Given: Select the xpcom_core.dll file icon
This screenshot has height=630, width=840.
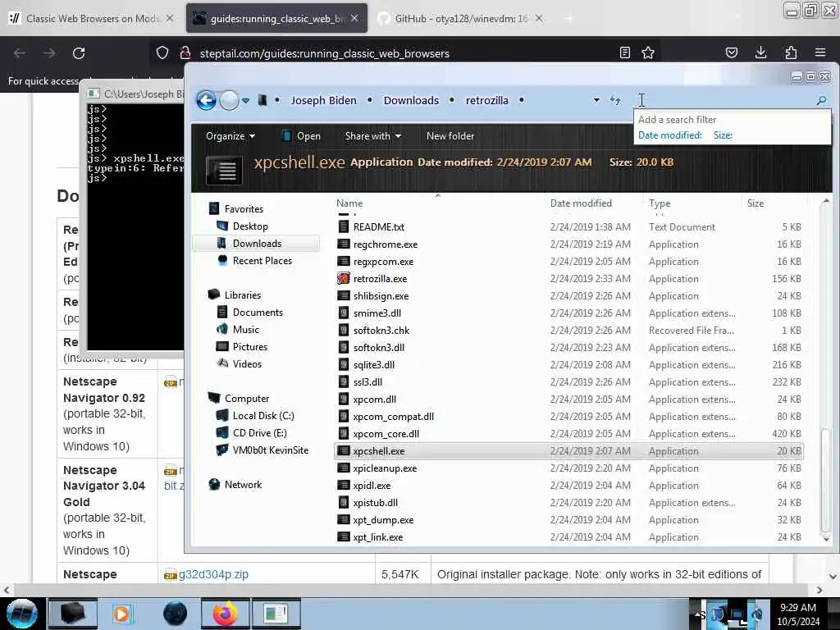Looking at the screenshot, I should 344,433.
